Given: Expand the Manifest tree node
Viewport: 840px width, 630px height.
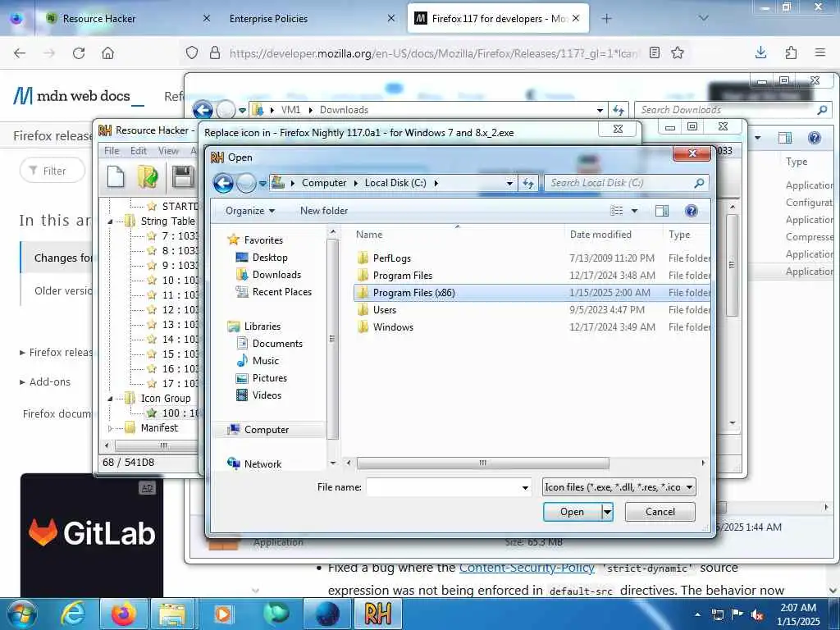Looking at the screenshot, I should point(110,428).
